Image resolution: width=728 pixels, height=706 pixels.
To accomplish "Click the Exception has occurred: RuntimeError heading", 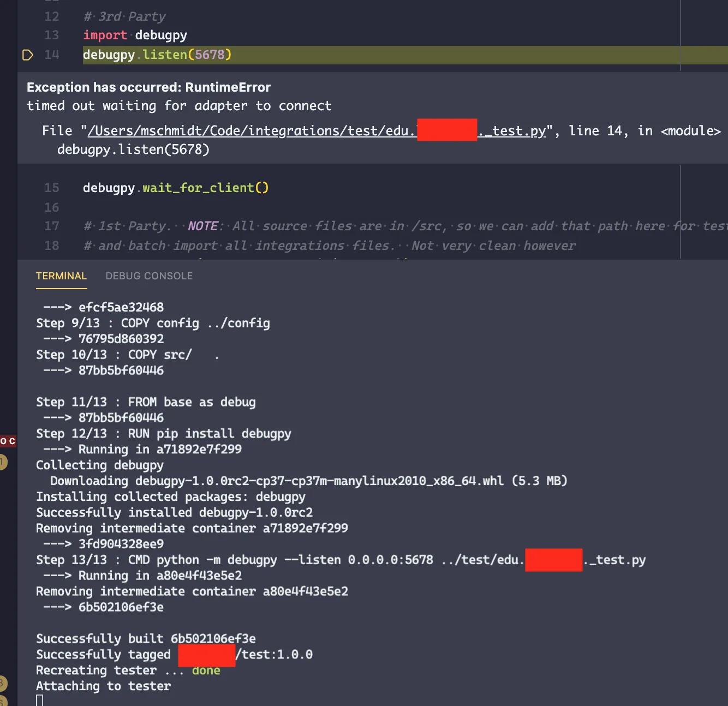I will tap(148, 87).
